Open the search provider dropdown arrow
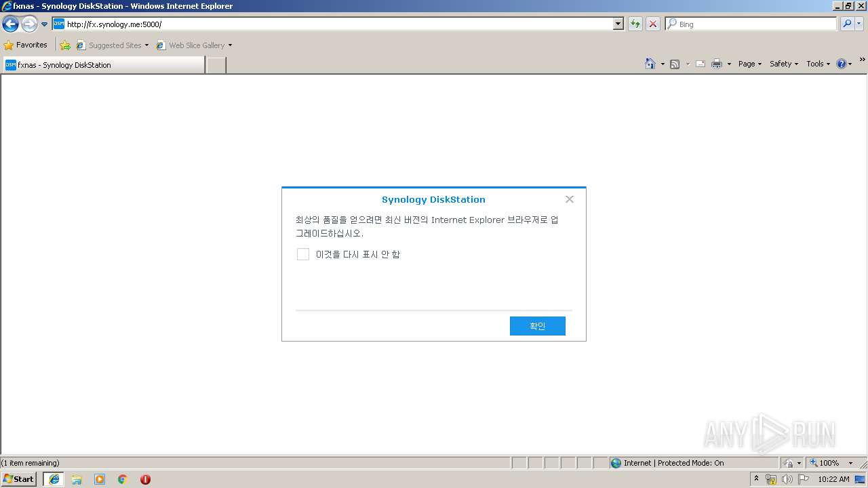This screenshot has width=868, height=488. pos(859,24)
